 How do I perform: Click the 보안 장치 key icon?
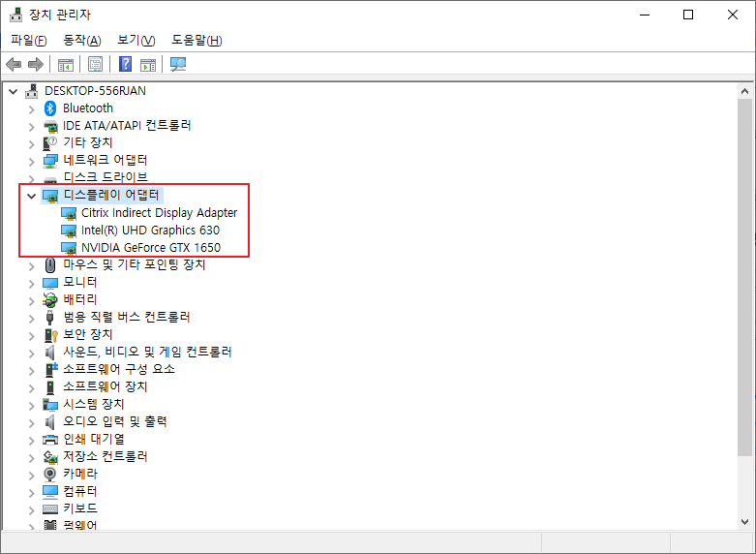coord(50,335)
